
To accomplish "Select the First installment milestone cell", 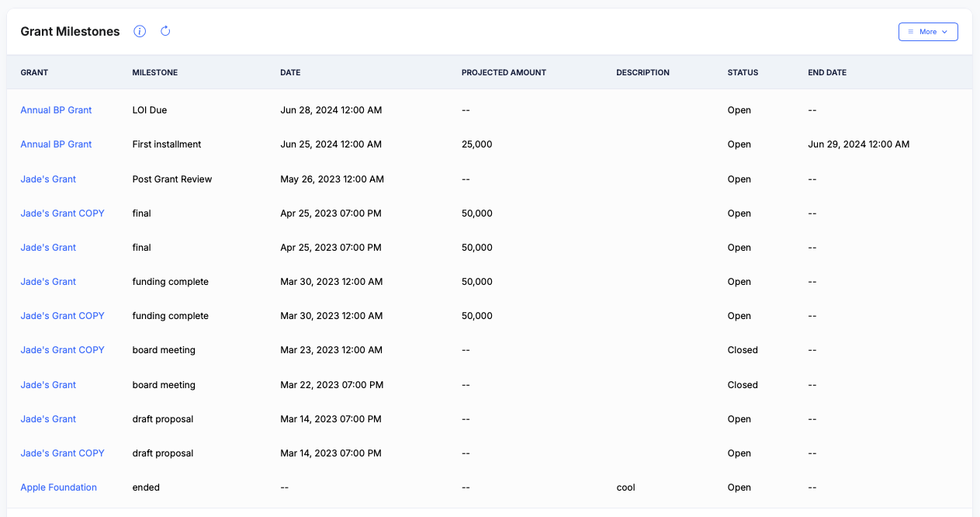I will 167,144.
